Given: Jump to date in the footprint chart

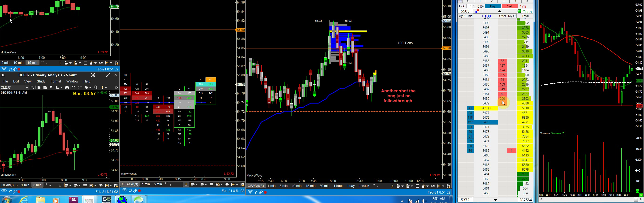Looking at the screenshot, I should point(242,185).
